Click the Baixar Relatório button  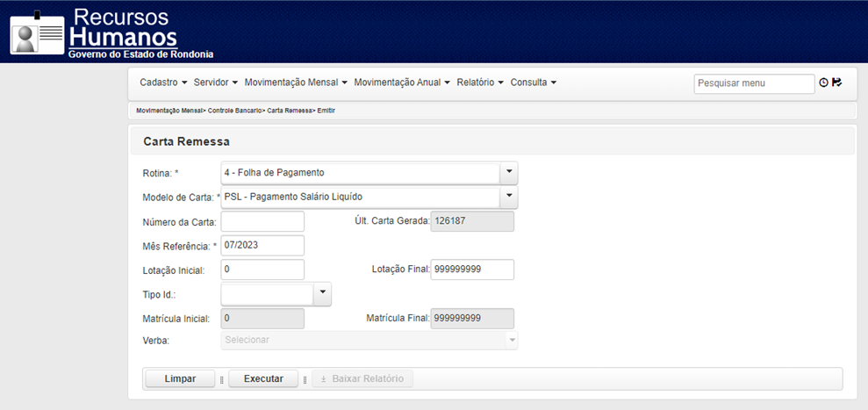pyautogui.click(x=362, y=379)
